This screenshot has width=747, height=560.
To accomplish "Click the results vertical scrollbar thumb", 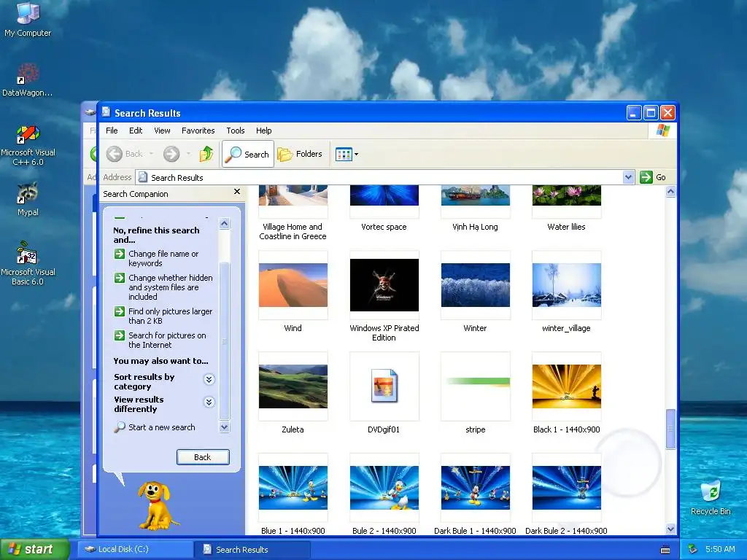I will point(671,429).
